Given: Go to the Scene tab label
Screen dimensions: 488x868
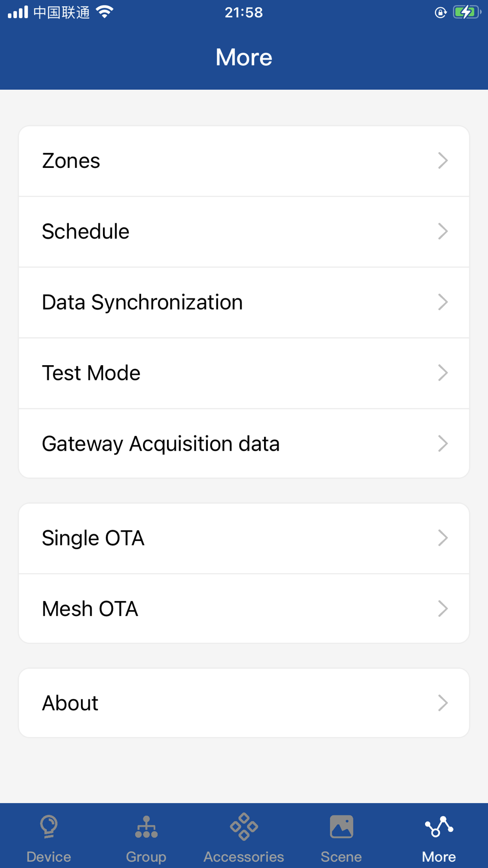Looking at the screenshot, I should pos(341,857).
